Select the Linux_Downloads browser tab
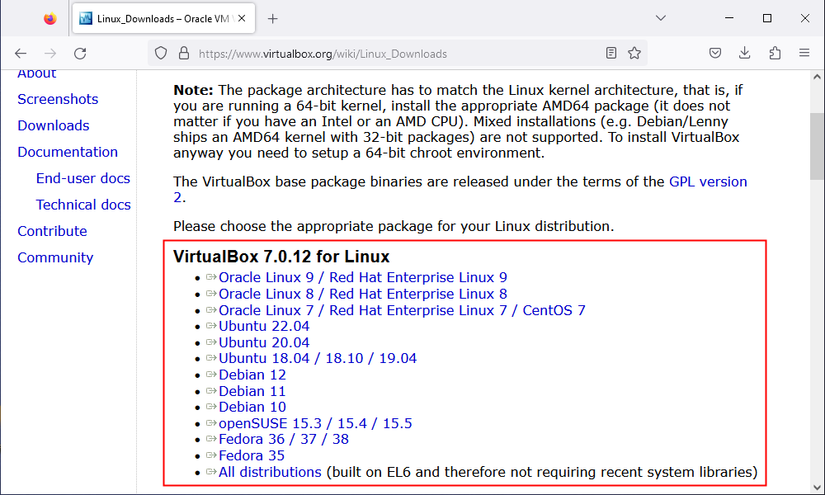 pyautogui.click(x=165, y=18)
